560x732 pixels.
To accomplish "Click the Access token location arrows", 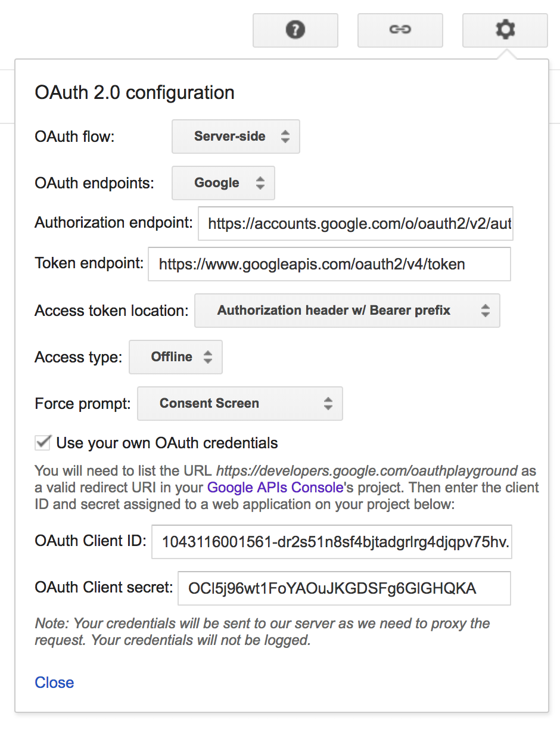I will 486,311.
